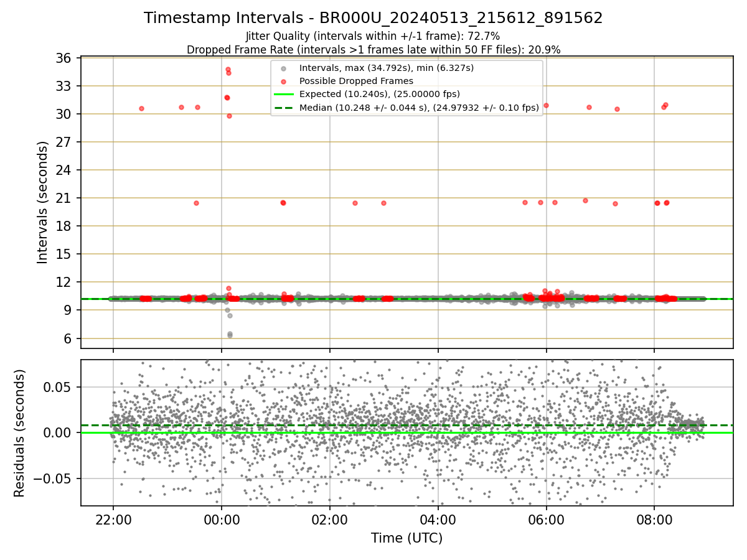Image resolution: width=747 pixels, height=560 pixels.
Task: Click the '22:00' x-axis tick label
Action: point(113,520)
